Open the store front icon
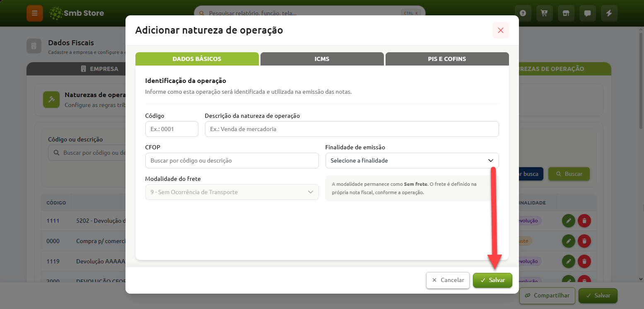The height and width of the screenshot is (309, 644). point(566,13)
